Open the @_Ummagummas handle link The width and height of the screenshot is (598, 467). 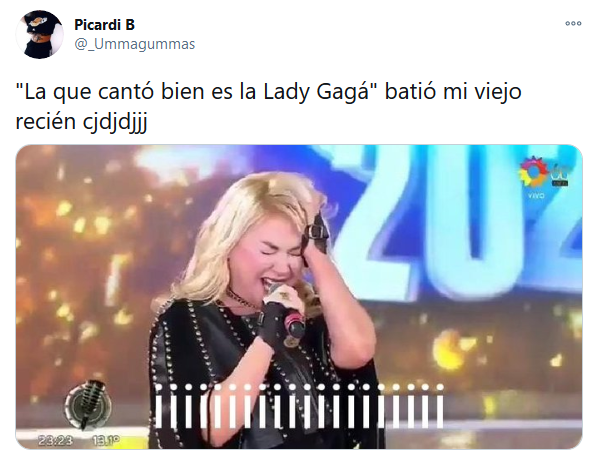[x=135, y=44]
